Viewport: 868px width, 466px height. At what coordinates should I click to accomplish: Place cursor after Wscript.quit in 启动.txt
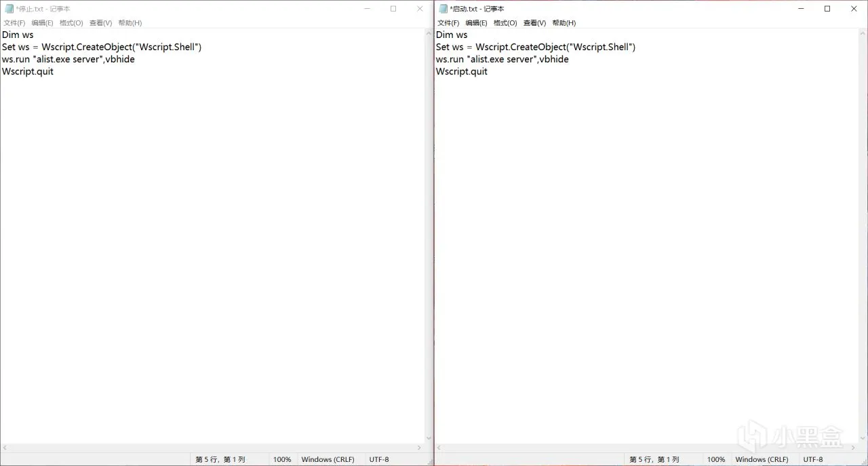[489, 72]
